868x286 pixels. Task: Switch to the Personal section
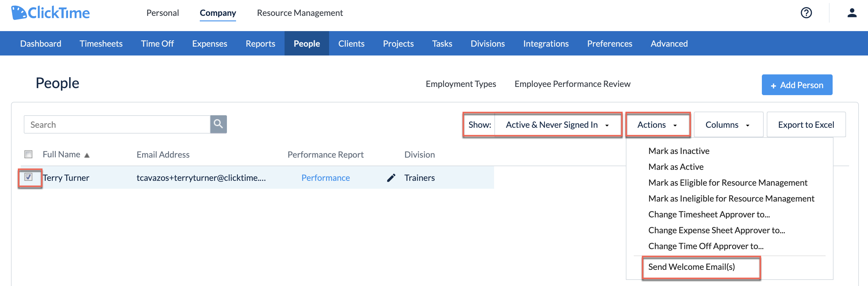point(163,13)
